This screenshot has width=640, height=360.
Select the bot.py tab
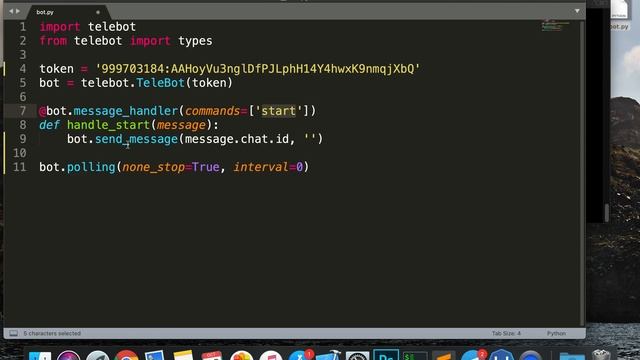tap(68, 12)
